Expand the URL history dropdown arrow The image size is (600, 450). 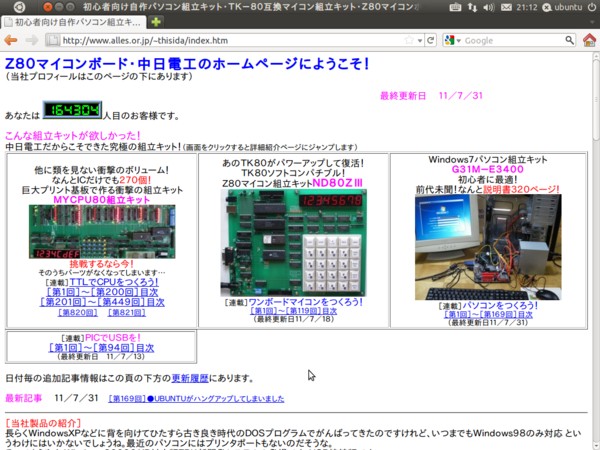pos(420,40)
